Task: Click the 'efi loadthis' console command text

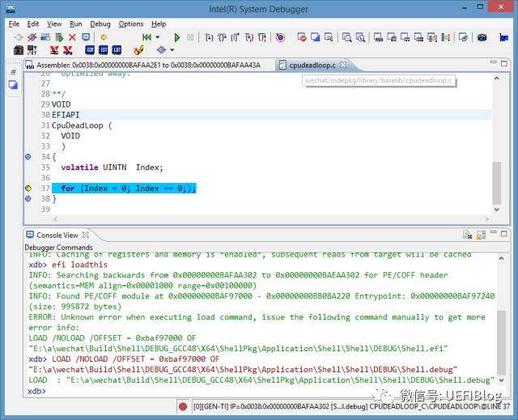Action: (79, 265)
